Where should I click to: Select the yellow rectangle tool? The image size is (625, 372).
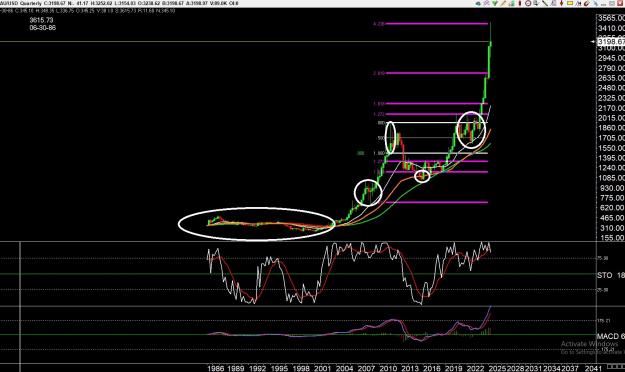[570, 3]
